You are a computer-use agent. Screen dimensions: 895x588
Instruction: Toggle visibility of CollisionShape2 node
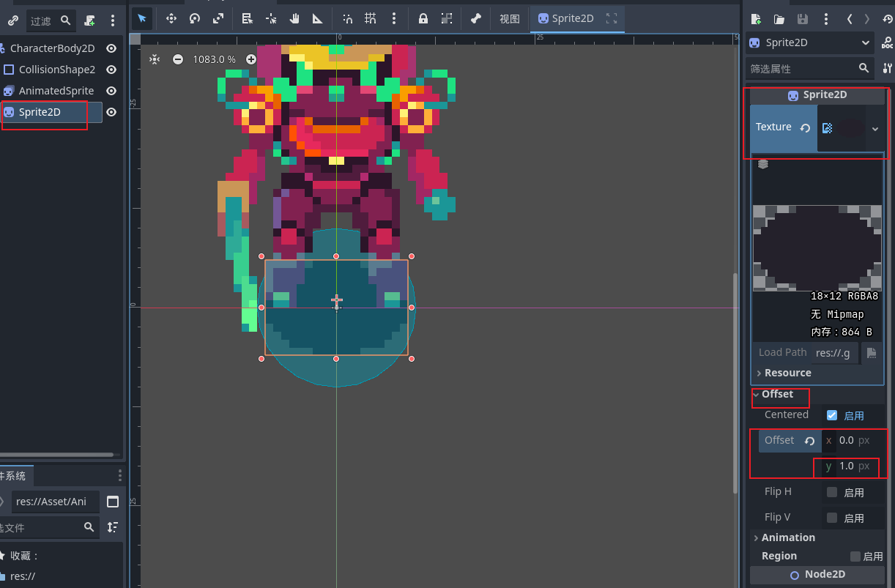click(111, 70)
